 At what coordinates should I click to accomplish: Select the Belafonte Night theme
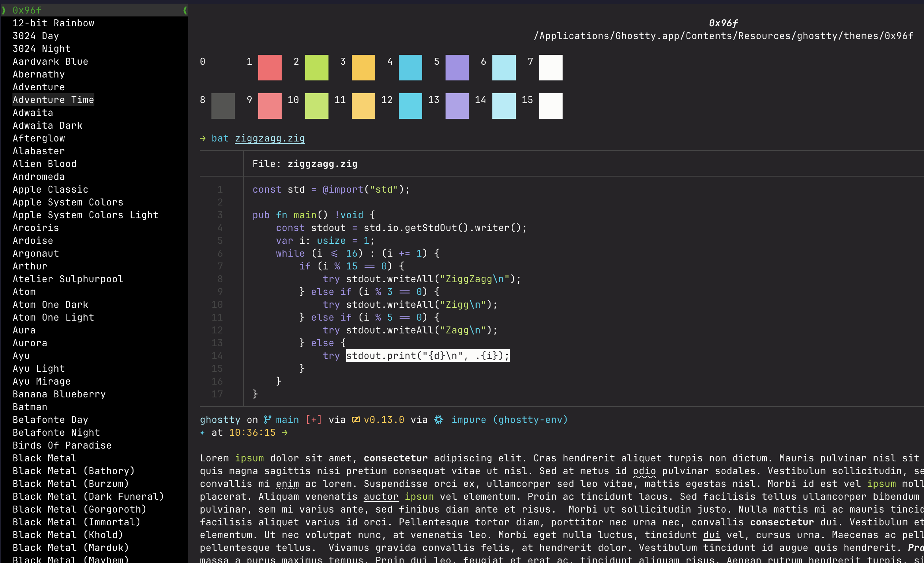pyautogui.click(x=56, y=432)
